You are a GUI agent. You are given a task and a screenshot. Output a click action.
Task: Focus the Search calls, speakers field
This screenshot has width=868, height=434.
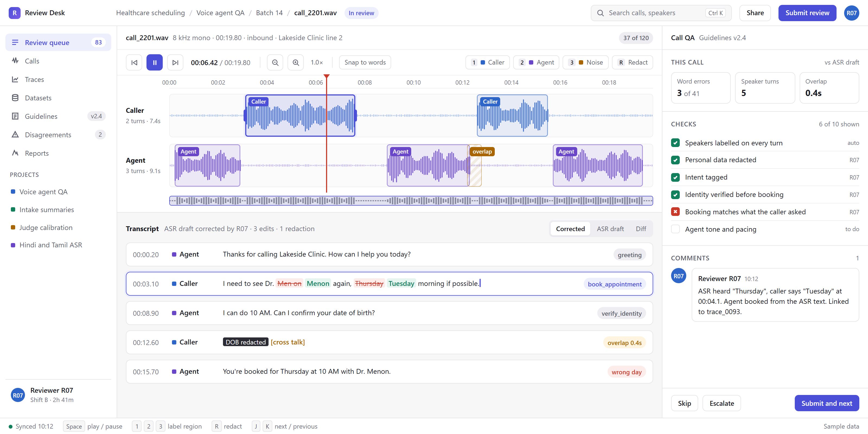click(x=661, y=13)
